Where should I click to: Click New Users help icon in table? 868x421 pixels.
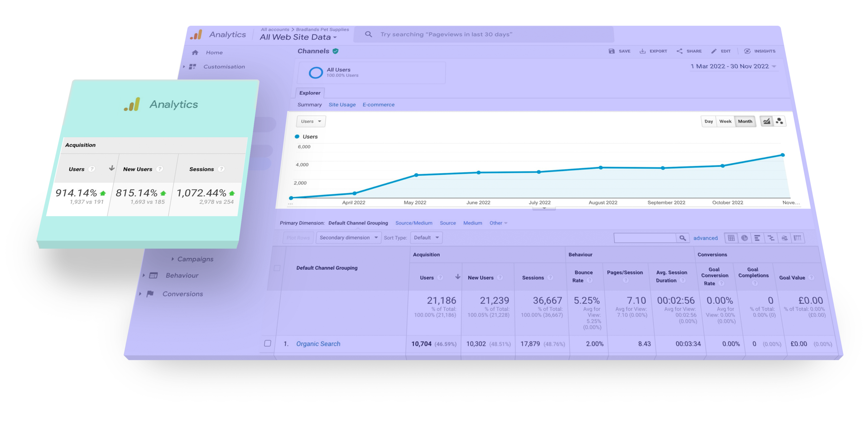tap(499, 278)
